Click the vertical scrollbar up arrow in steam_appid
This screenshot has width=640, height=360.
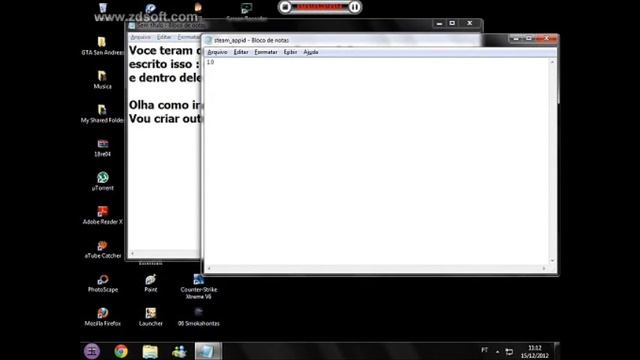click(x=552, y=62)
